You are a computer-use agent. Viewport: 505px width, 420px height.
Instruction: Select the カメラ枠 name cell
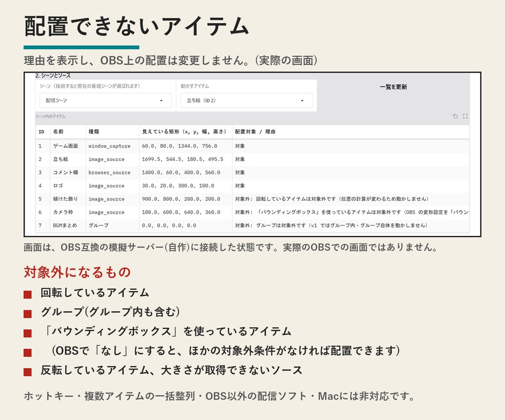pyautogui.click(x=68, y=212)
